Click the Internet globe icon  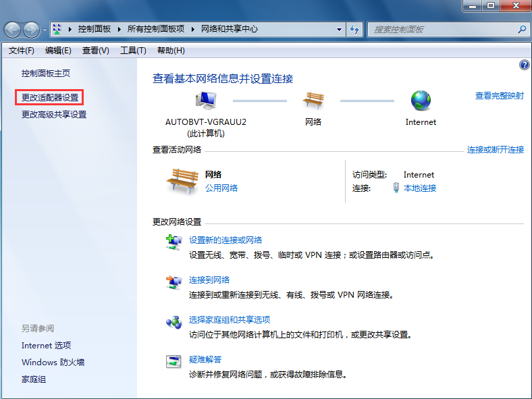pos(421,101)
